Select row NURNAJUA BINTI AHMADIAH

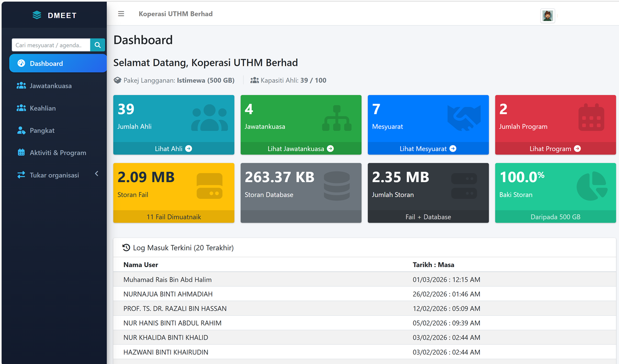pos(365,294)
